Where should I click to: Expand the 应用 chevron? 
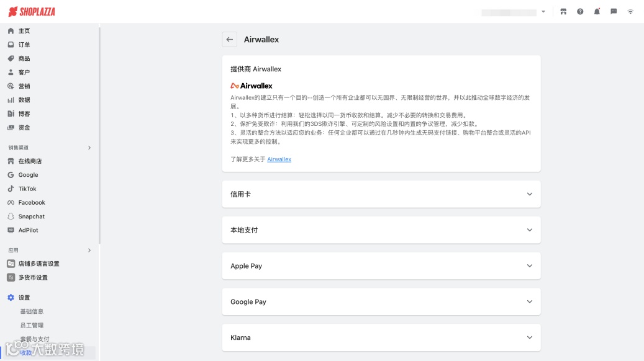89,250
